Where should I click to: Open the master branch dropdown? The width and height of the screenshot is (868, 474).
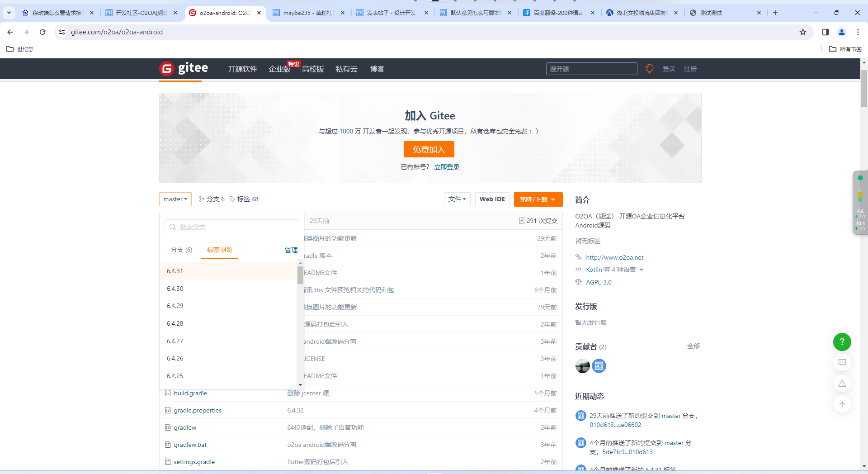click(x=175, y=199)
